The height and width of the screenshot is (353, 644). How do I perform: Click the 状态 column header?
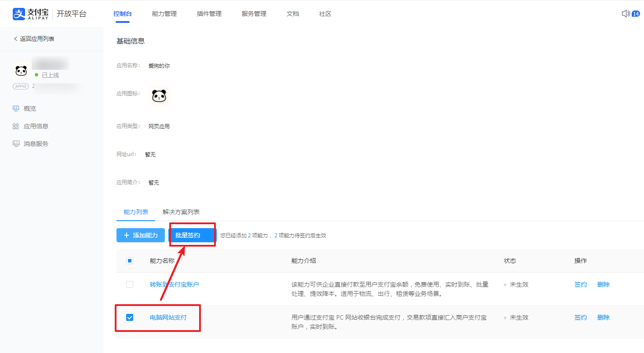click(x=510, y=261)
